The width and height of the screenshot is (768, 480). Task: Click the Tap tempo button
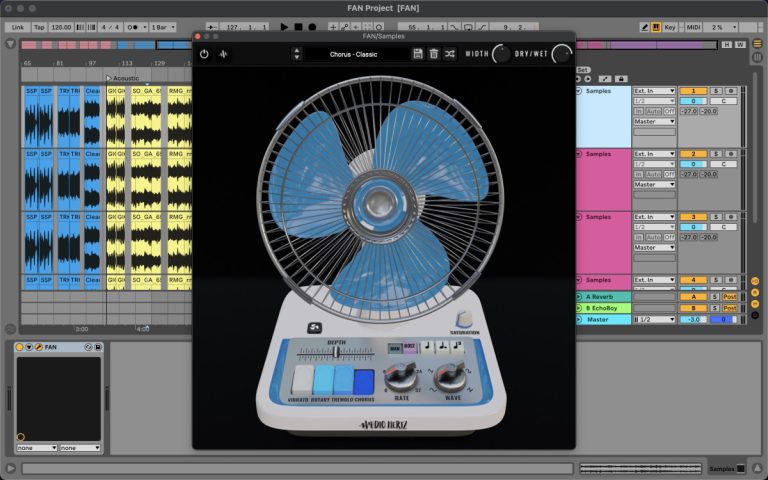click(39, 27)
